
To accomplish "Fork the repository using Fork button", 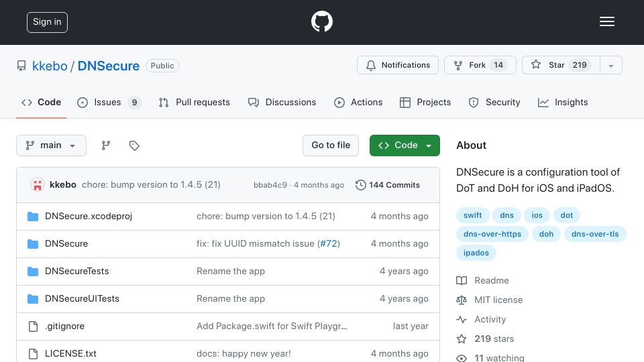I will click(480, 65).
